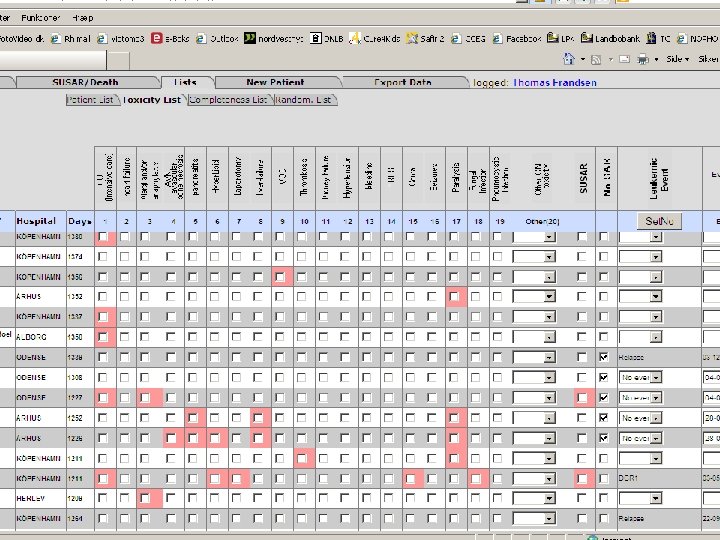Image resolution: width=720 pixels, height=540 pixels.
Task: Open the TC bookmark icon
Action: coord(651,38)
